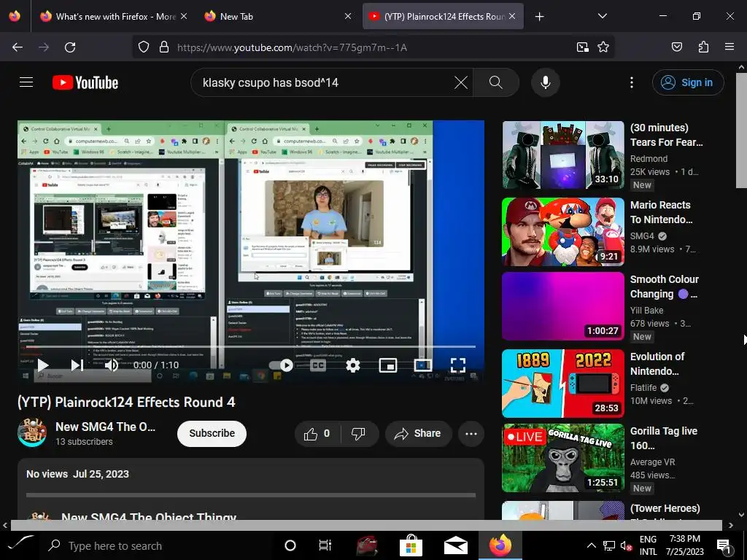Open the New SMG4 The O... channel link
The width and height of the screenshot is (747, 560).
click(105, 427)
